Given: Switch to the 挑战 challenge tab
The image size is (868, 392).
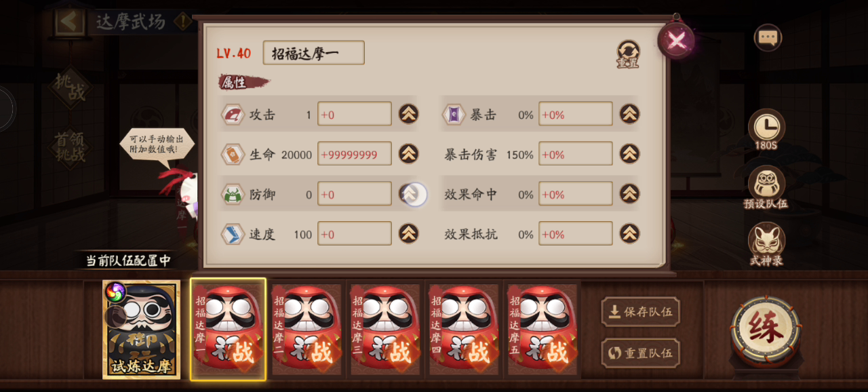Looking at the screenshot, I should (71, 87).
